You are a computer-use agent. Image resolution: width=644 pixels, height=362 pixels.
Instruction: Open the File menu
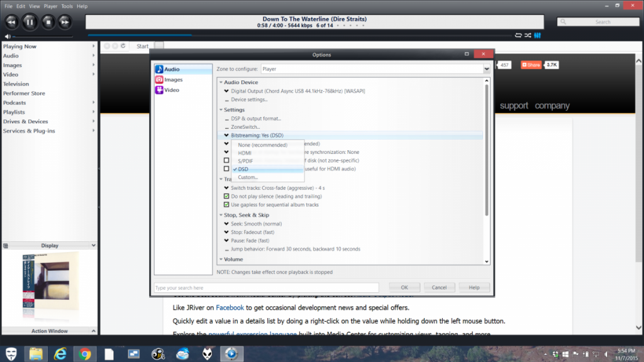[x=8, y=6]
